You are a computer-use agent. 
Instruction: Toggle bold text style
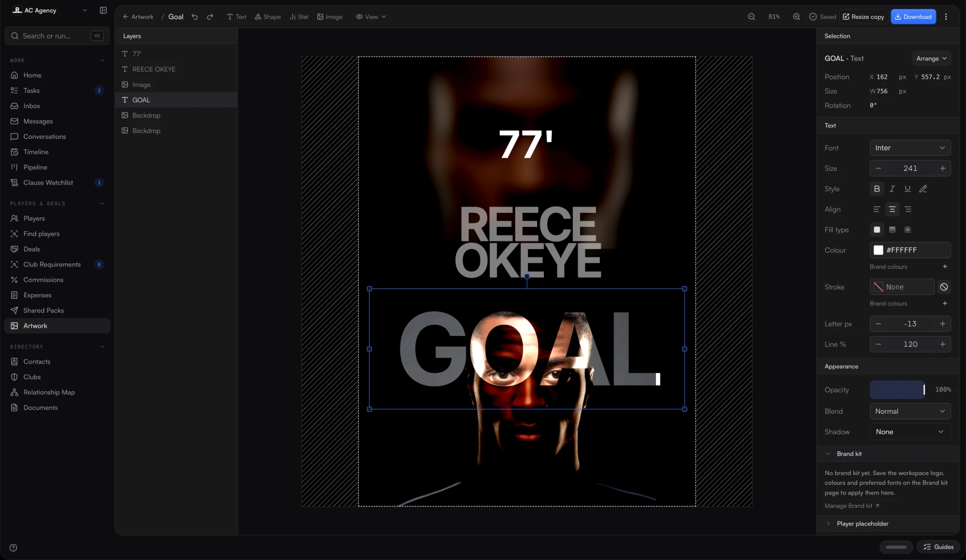point(877,189)
